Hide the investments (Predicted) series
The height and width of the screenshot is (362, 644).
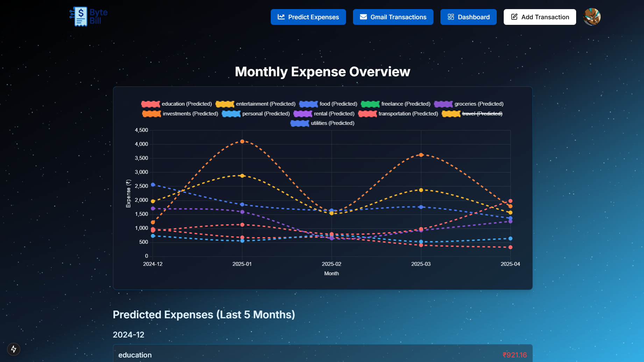(x=190, y=114)
